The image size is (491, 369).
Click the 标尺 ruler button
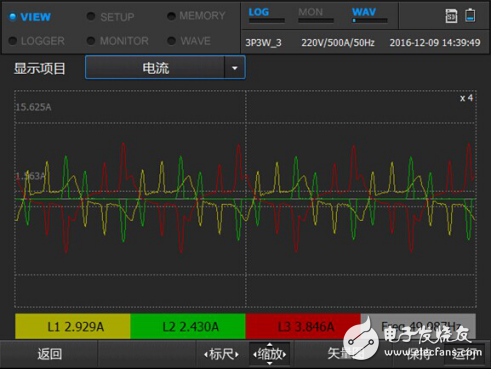point(221,354)
